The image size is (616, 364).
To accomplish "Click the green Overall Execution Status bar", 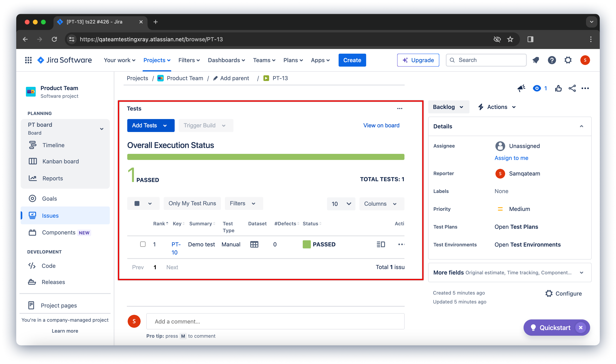I will click(x=265, y=157).
